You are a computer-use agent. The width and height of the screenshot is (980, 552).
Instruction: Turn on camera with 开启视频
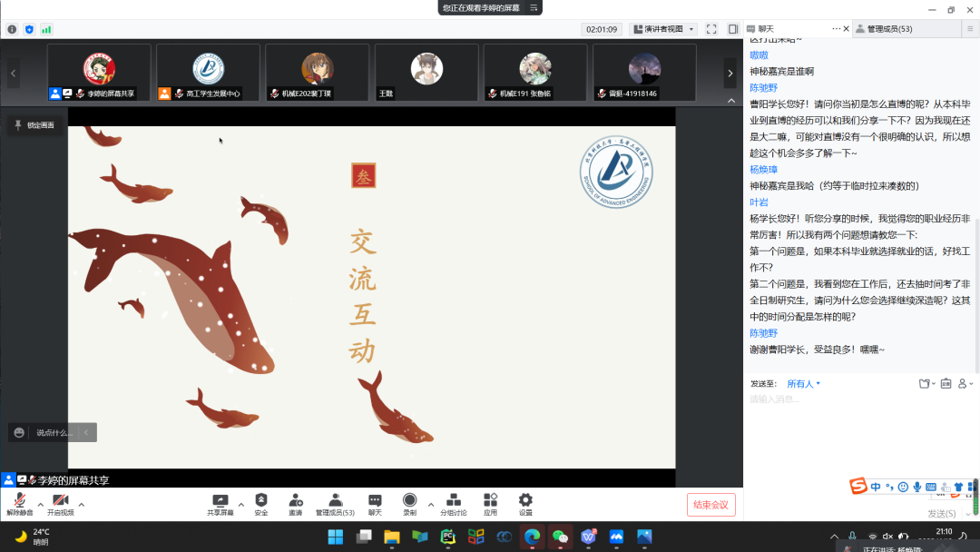61,501
